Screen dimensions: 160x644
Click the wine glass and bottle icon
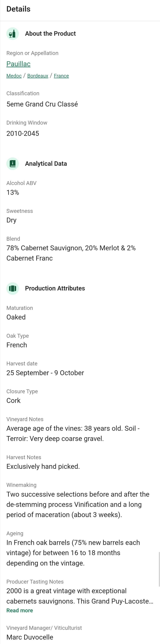12,33
